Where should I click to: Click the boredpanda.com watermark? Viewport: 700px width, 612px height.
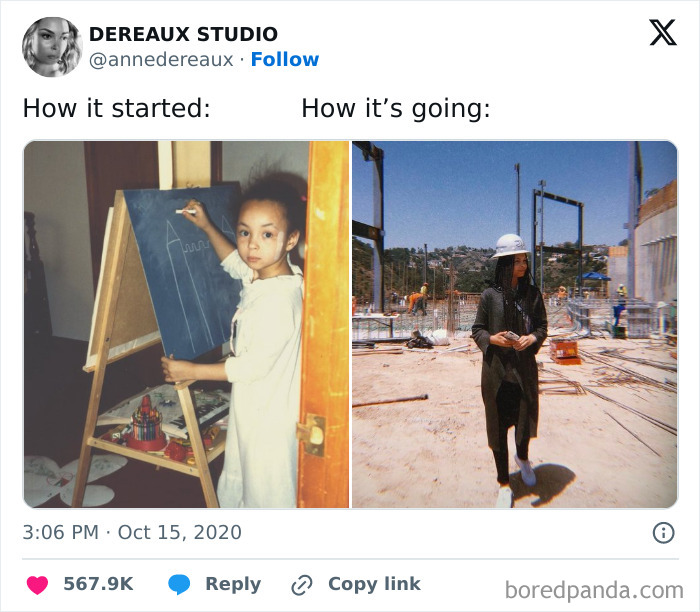(x=594, y=590)
